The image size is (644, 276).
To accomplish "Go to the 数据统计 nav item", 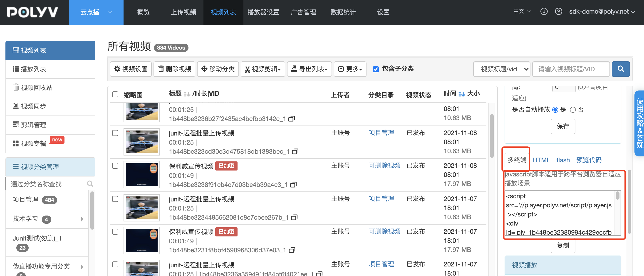I will 343,12.
